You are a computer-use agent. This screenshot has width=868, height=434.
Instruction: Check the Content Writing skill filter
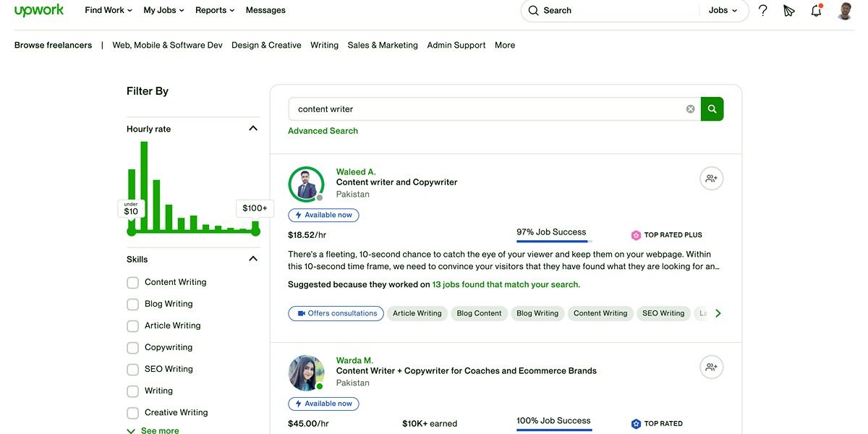coord(133,281)
